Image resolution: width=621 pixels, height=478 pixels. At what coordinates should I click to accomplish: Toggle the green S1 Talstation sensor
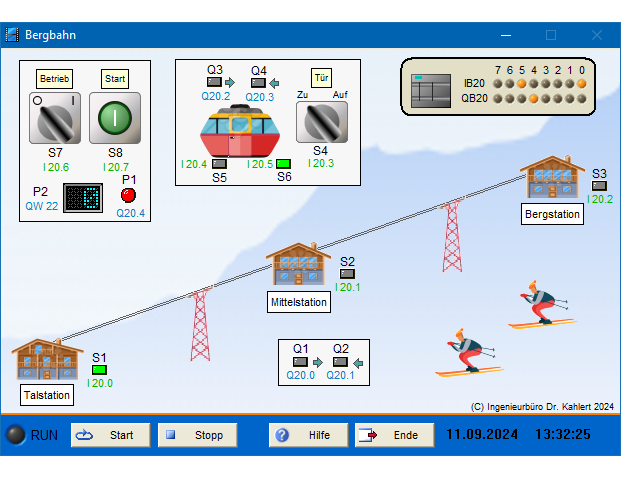[99, 370]
